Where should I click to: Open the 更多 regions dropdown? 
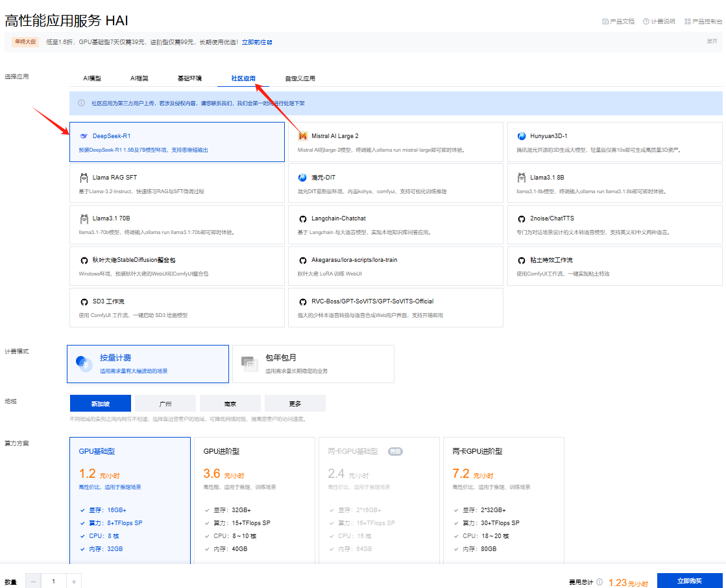295,403
